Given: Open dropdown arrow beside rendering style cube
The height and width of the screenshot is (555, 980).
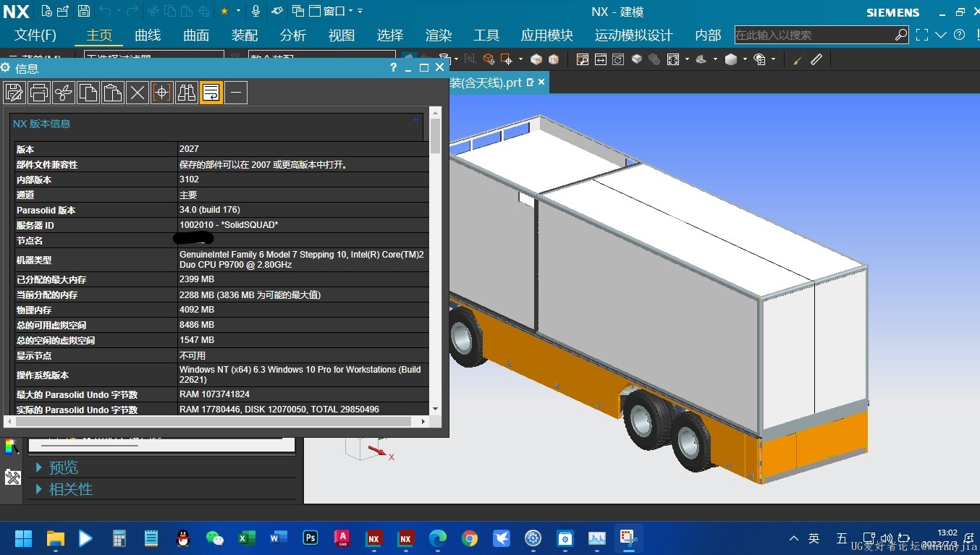Looking at the screenshot, I should click(x=745, y=59).
